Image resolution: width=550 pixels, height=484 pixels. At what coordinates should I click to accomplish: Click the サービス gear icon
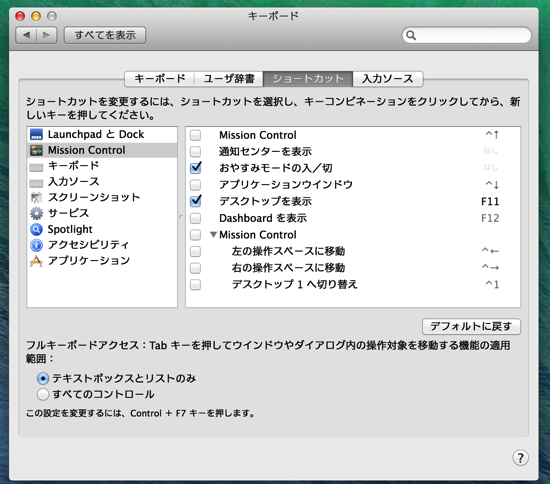pos(36,213)
